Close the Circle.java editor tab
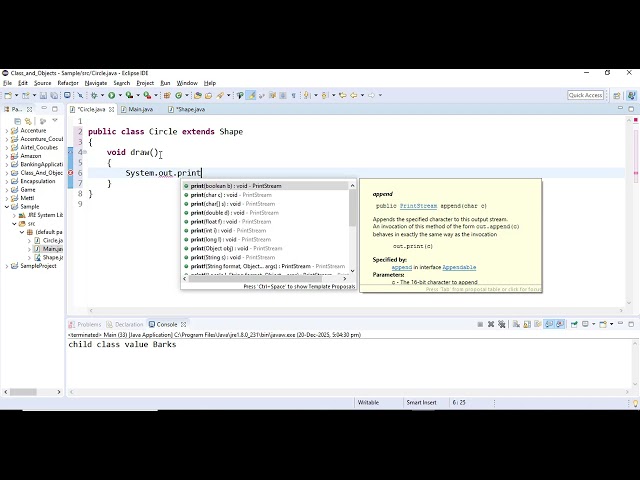 [x=111, y=109]
